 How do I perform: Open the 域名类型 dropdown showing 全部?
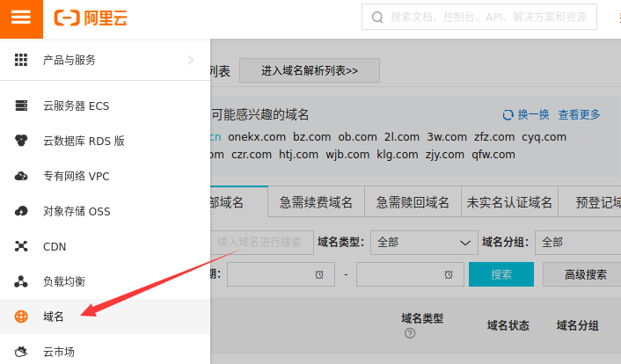click(424, 243)
